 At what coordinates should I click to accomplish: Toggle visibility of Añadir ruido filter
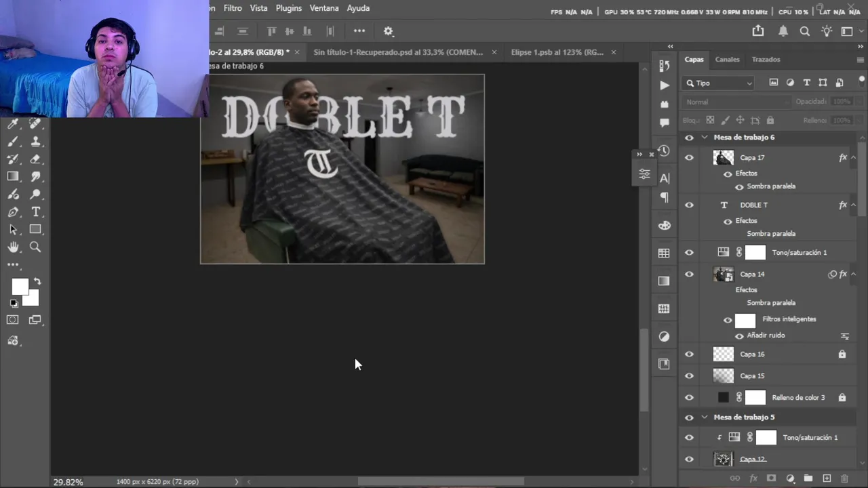tap(739, 336)
